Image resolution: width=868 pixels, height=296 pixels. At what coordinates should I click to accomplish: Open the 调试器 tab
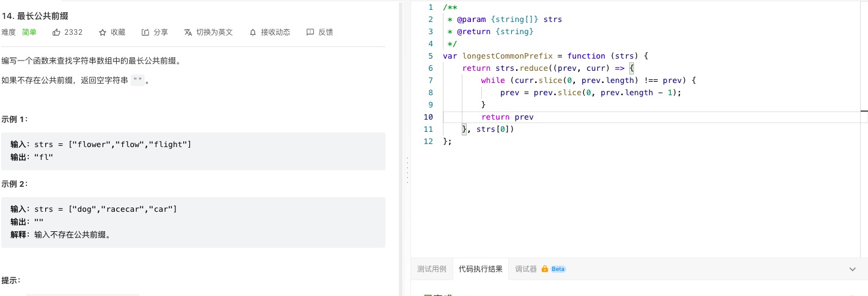(x=526, y=269)
